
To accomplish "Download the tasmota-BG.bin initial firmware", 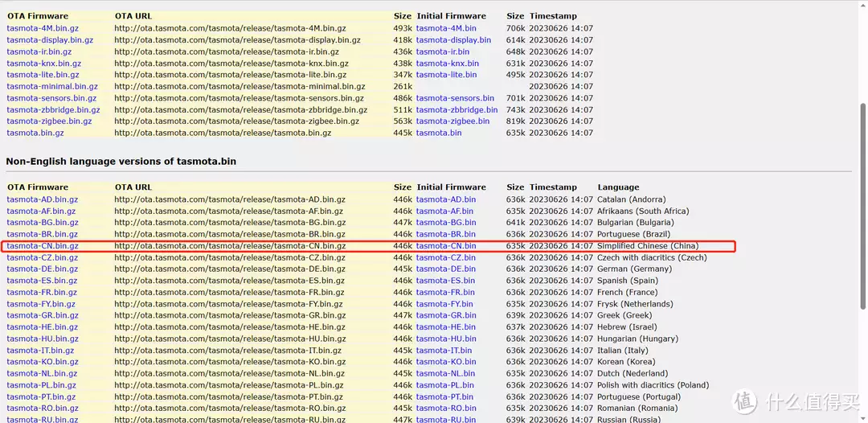I will [446, 223].
